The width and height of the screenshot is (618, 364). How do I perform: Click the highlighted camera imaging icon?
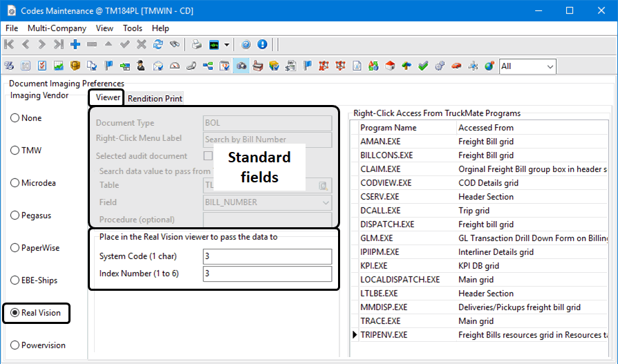(242, 66)
